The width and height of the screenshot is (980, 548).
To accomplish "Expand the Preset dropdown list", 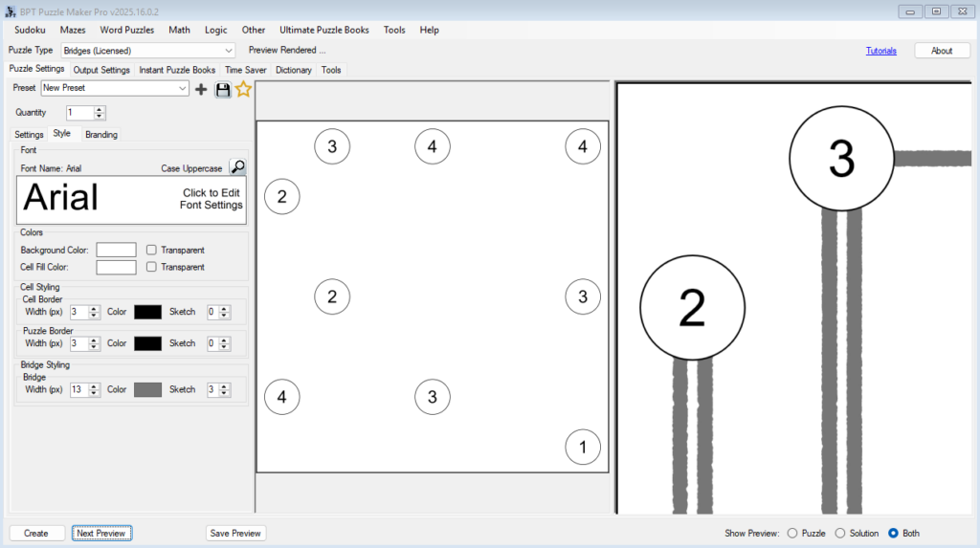I will (183, 88).
